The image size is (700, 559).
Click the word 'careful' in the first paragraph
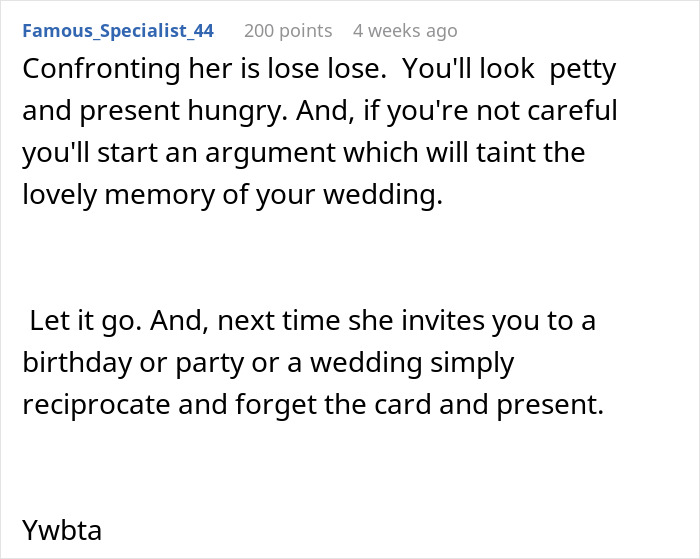(x=566, y=110)
